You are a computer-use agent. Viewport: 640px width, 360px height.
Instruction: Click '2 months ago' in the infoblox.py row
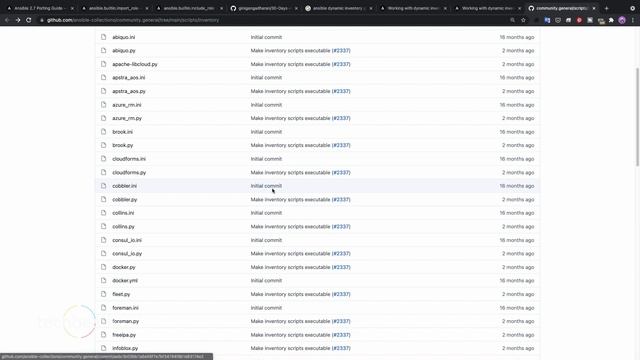tap(518, 348)
